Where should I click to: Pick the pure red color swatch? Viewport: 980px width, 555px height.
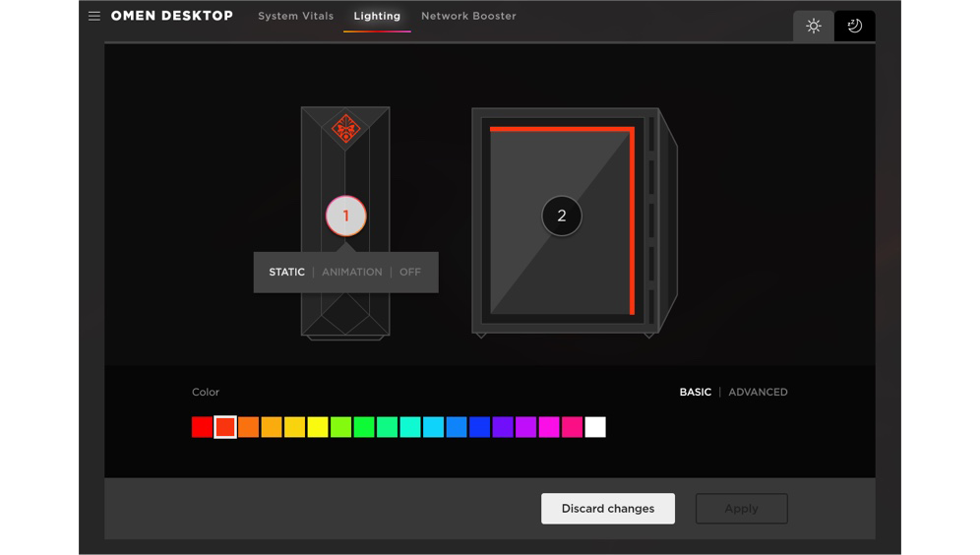point(202,427)
